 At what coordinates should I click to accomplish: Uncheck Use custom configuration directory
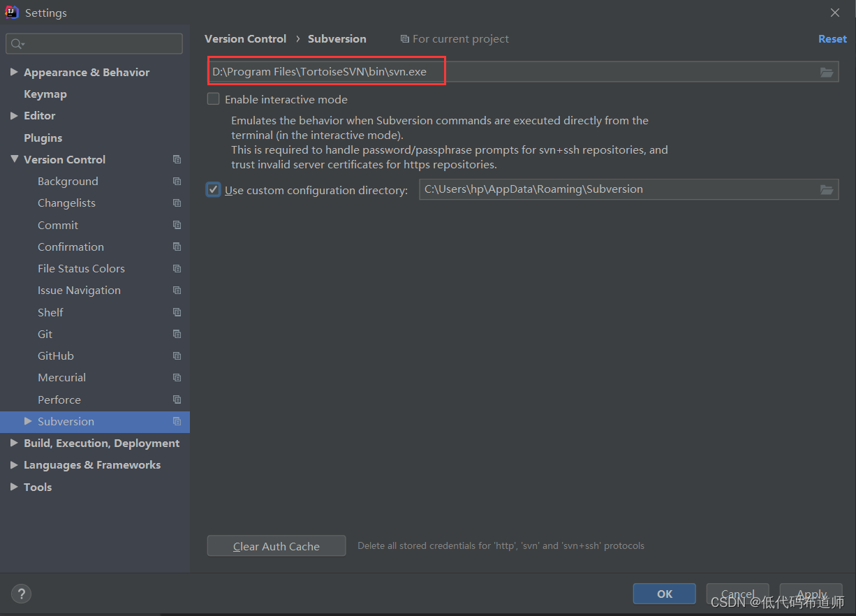click(214, 189)
